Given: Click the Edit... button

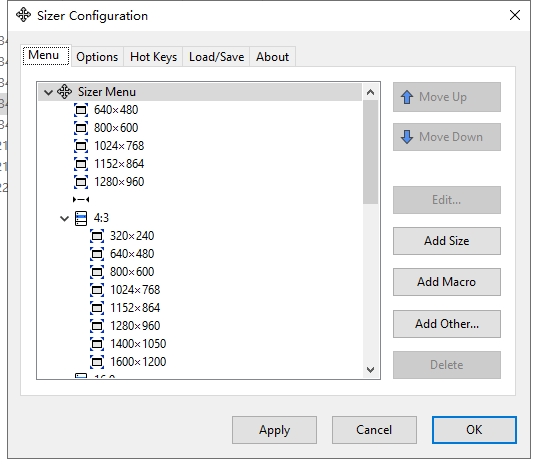Looking at the screenshot, I should point(447,200).
